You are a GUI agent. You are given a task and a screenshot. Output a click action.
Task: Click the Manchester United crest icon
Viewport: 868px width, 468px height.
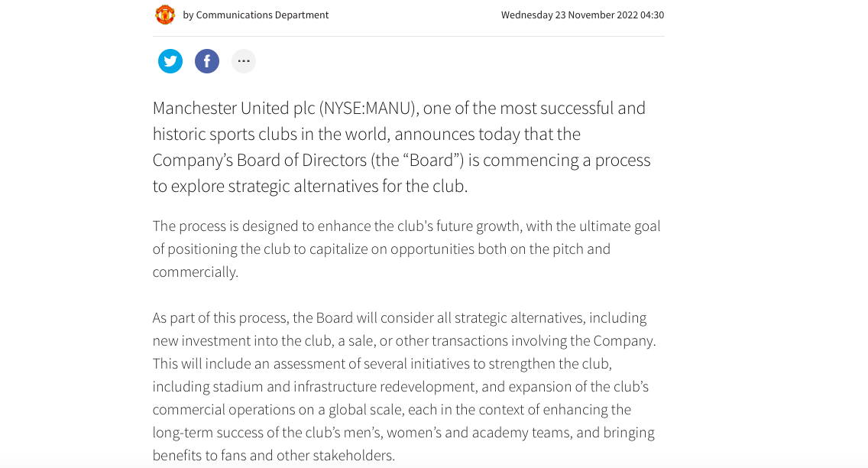point(165,15)
